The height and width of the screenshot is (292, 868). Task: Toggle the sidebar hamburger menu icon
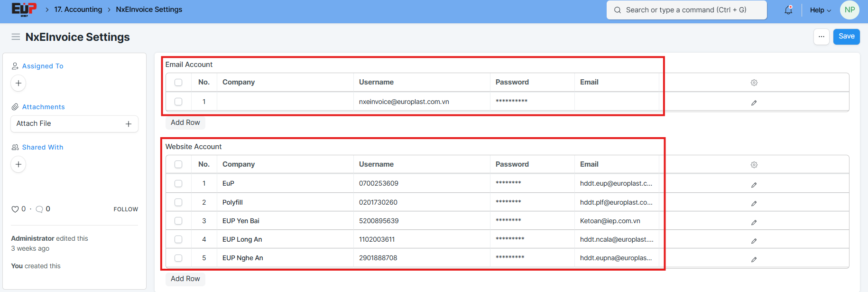[x=16, y=37]
